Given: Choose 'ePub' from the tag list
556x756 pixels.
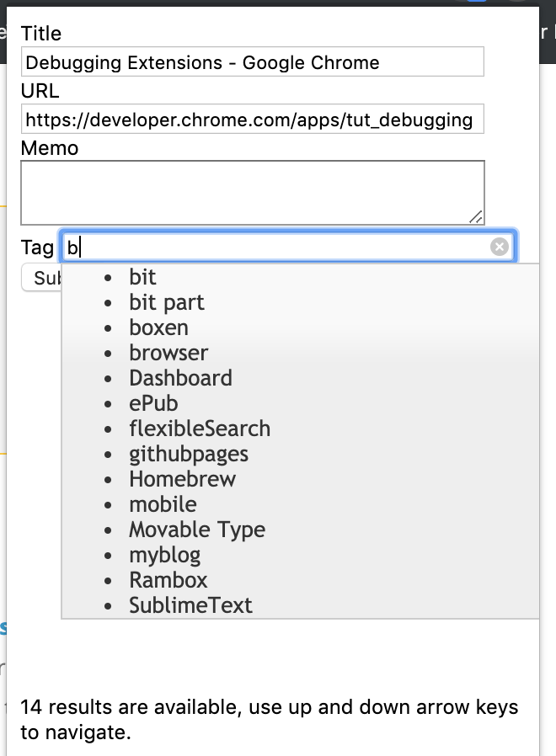Looking at the screenshot, I should pos(153,403).
